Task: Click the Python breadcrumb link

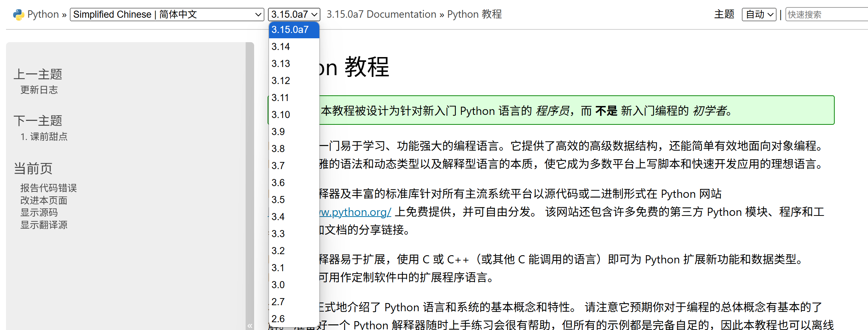Action: [x=43, y=15]
